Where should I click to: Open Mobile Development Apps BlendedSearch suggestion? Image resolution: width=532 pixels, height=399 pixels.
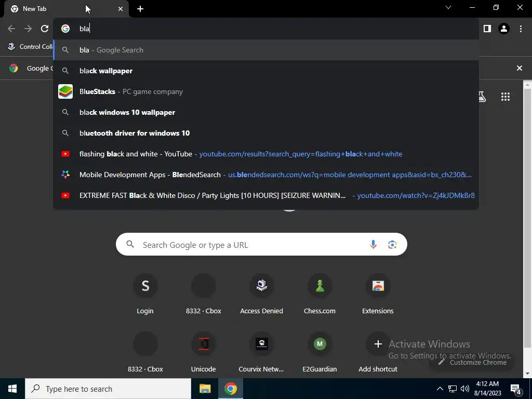(x=266, y=175)
